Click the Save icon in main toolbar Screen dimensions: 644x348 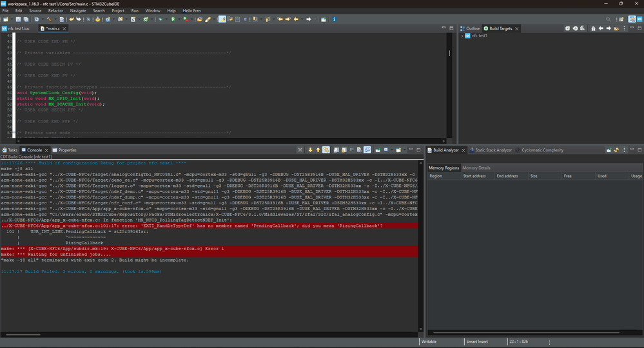pyautogui.click(x=18, y=19)
